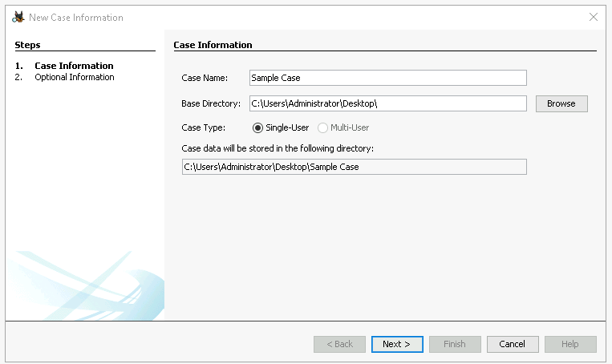
Task: Click the "Case Name:" label
Action: (x=205, y=78)
